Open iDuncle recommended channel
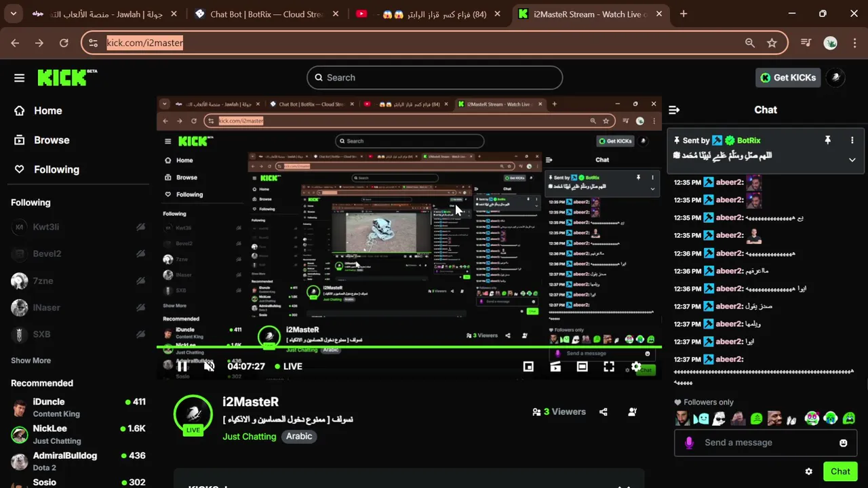The height and width of the screenshot is (488, 868). 78,407
